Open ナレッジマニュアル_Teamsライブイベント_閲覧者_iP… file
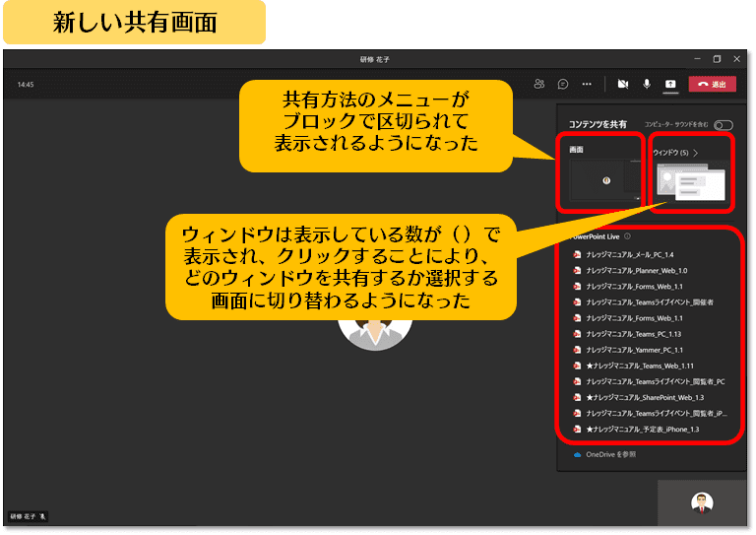Viewport: 756px width, 535px height. (x=657, y=414)
